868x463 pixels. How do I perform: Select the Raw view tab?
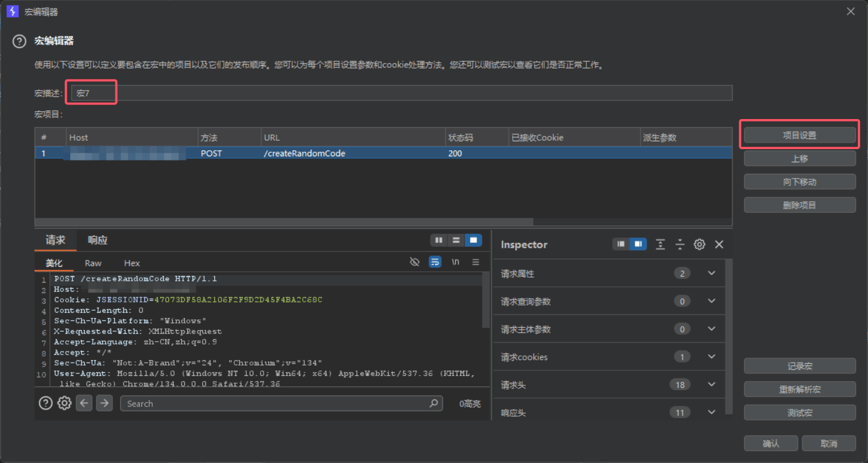[93, 263]
